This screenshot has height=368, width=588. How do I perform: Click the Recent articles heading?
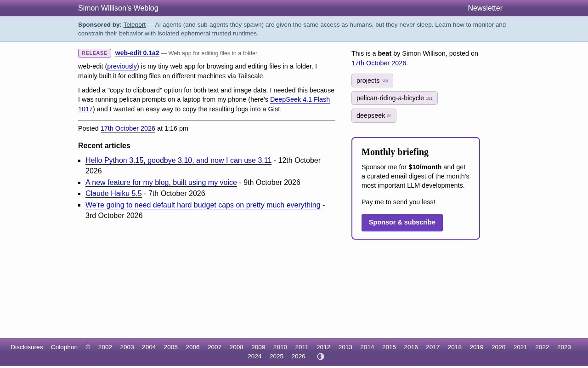click(104, 146)
